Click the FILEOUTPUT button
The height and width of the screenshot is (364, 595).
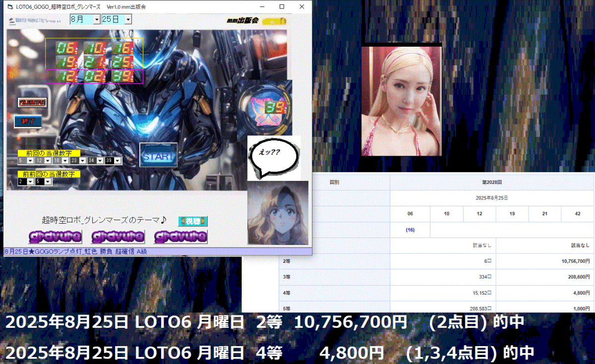pyautogui.click(x=32, y=102)
